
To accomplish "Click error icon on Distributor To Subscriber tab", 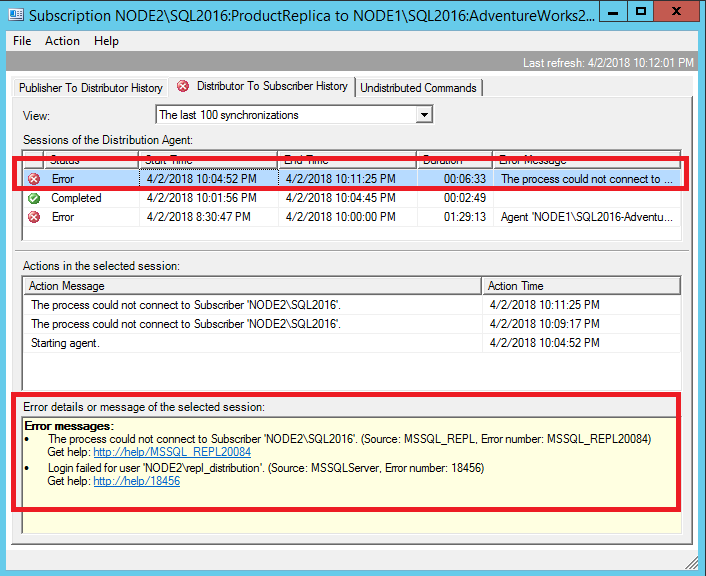I will 183,87.
